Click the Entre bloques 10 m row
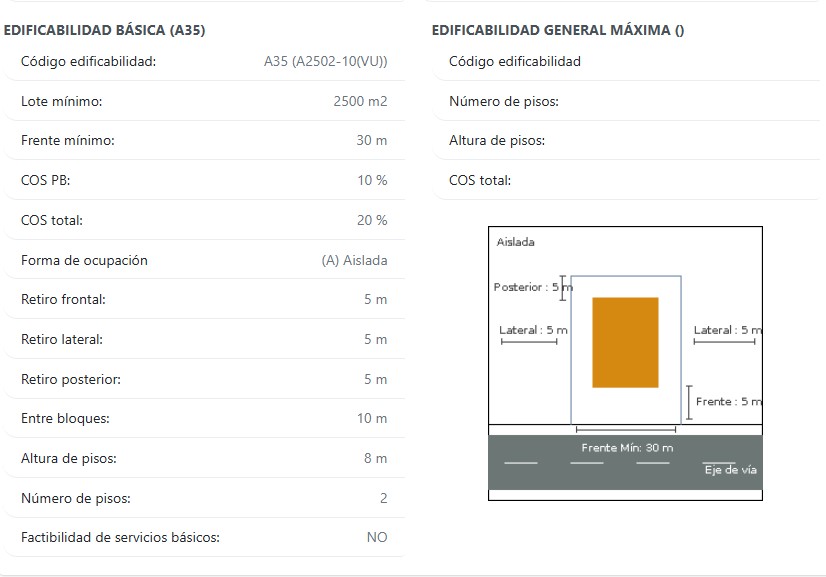 click(204, 418)
